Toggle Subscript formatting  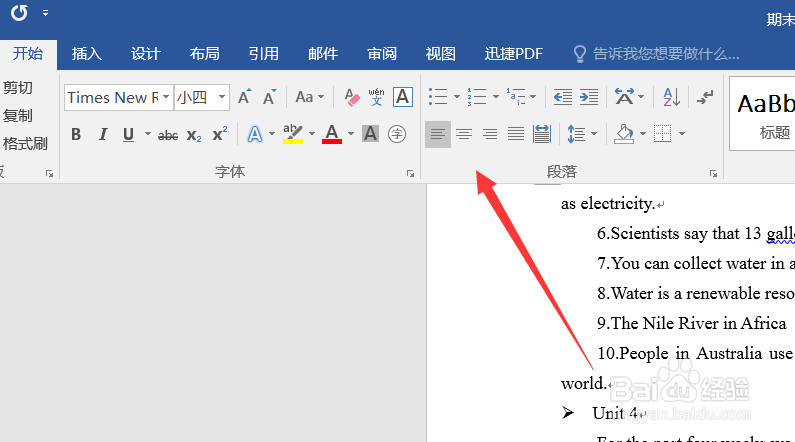pyautogui.click(x=194, y=135)
